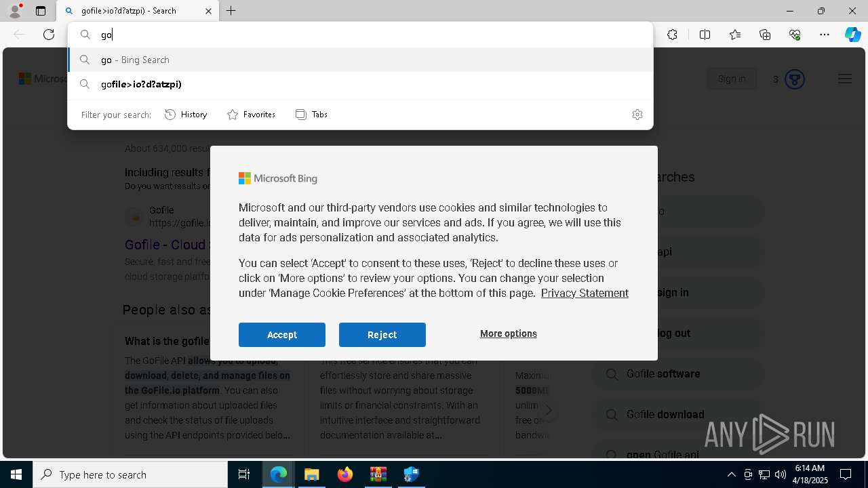Select 'go - Bing Search' suggestion

coord(360,60)
